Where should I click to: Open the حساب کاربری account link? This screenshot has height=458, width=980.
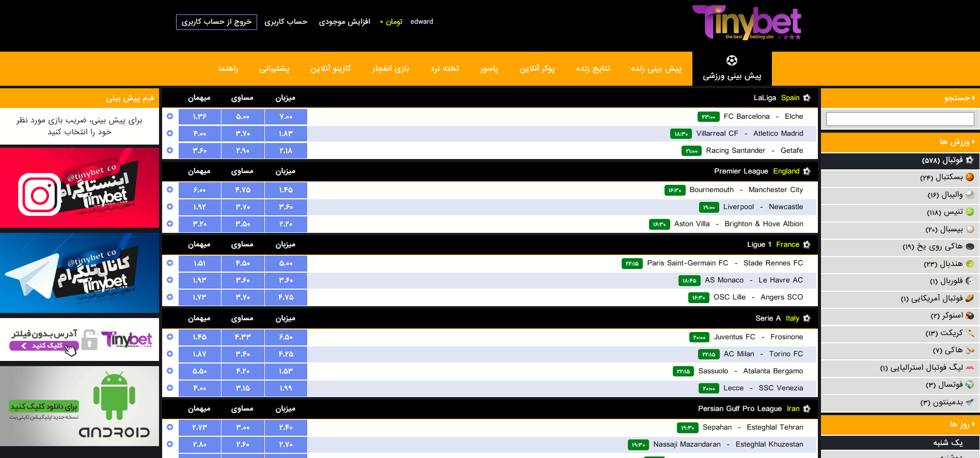pyautogui.click(x=286, y=22)
